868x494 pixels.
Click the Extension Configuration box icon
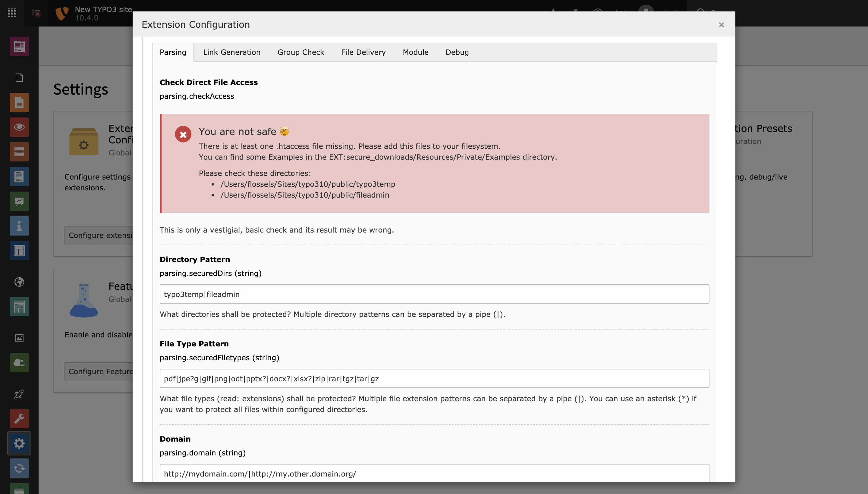tap(83, 142)
